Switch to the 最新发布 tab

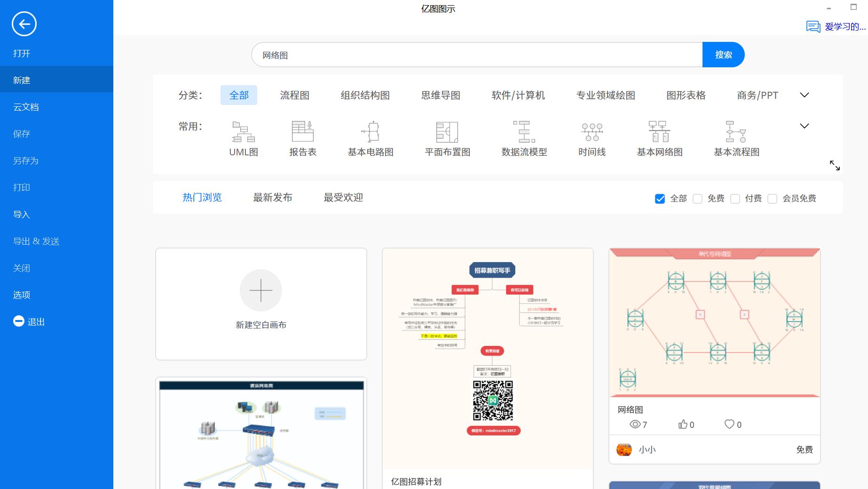click(x=273, y=198)
